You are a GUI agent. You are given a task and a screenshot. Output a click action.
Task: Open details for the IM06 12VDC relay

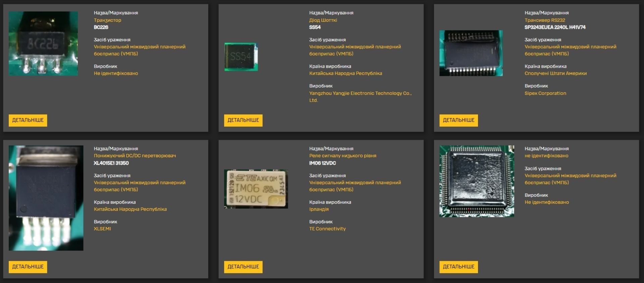click(x=243, y=267)
